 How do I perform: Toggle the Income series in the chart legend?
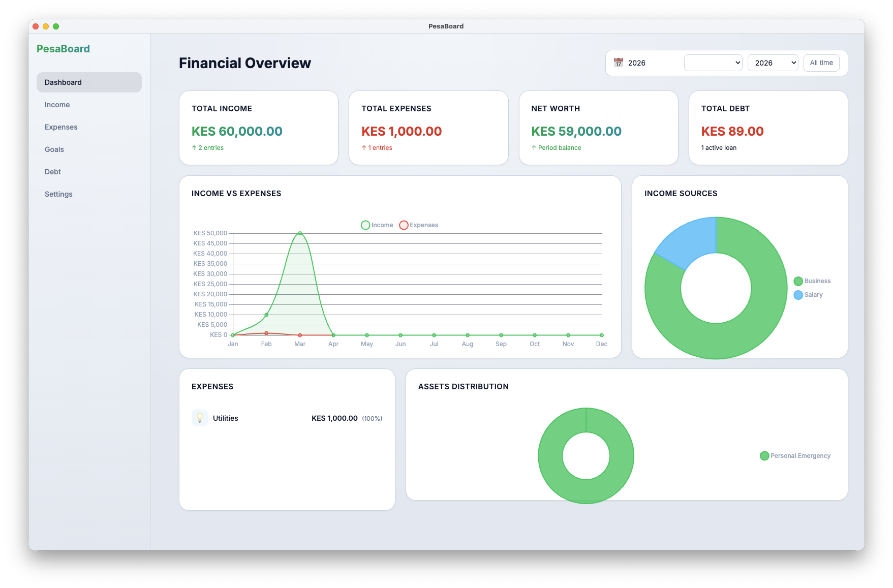(377, 225)
